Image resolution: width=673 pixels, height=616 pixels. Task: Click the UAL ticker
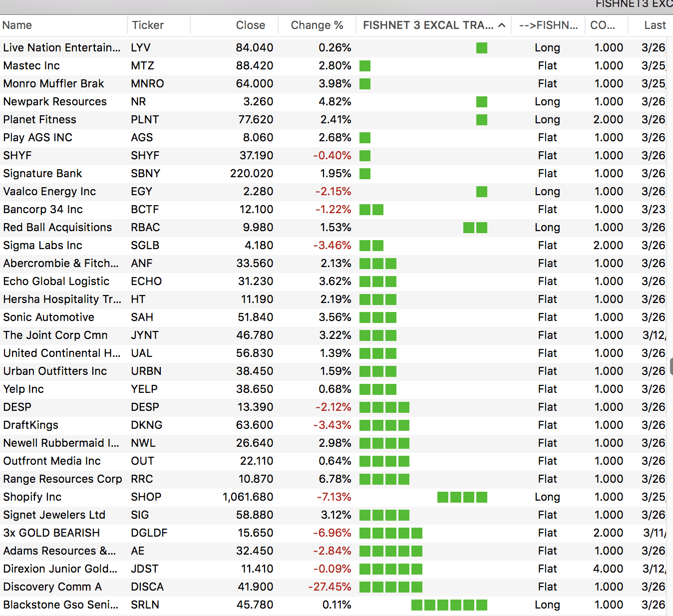tap(141, 353)
